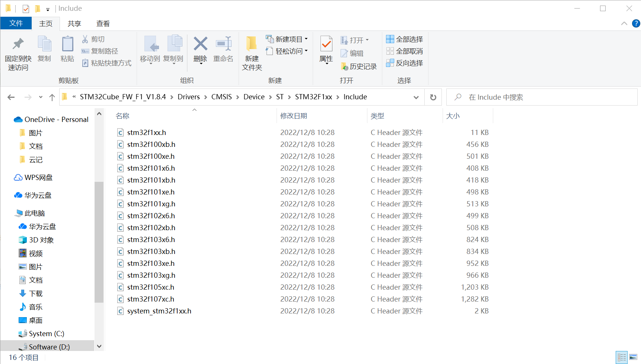
Task: Expand the Open (打开) dropdown
Action: [x=354, y=40]
